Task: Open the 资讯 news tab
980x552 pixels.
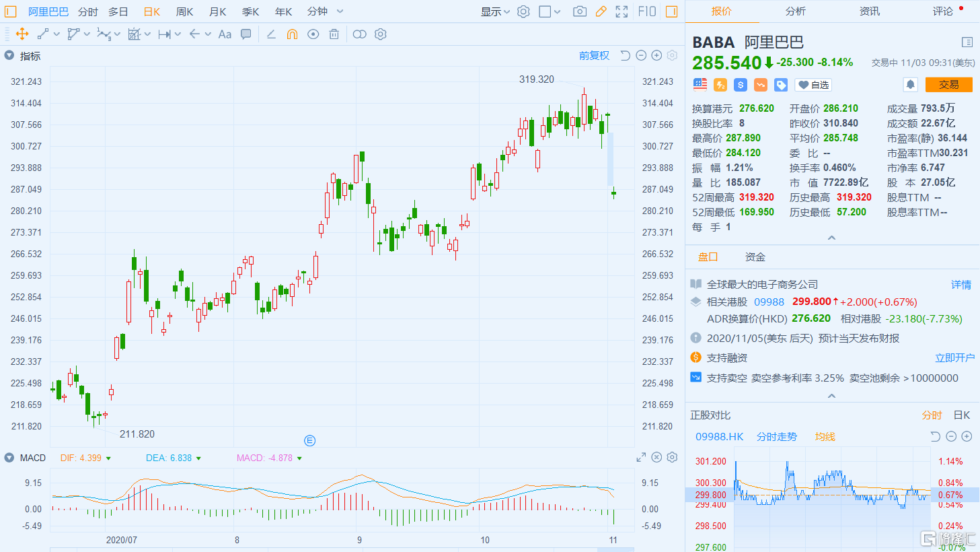Action: point(869,11)
